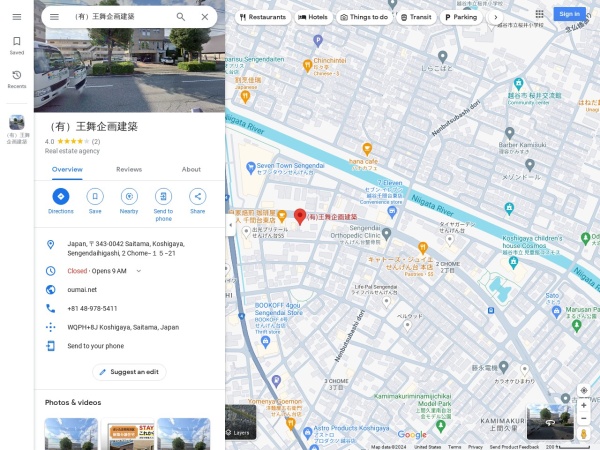Viewport: 600px width, 450px height.
Task: Open the main menu hamburger in left rail
Action: click(16, 17)
